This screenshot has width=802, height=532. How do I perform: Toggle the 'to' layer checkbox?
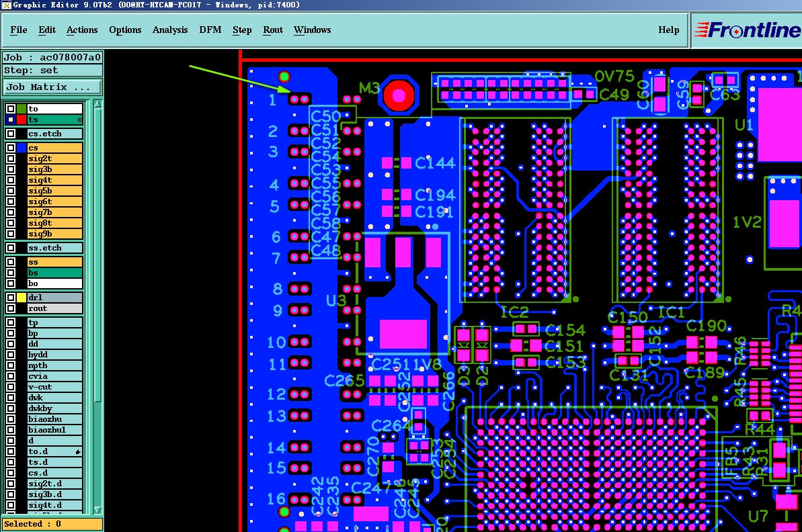pyautogui.click(x=11, y=109)
